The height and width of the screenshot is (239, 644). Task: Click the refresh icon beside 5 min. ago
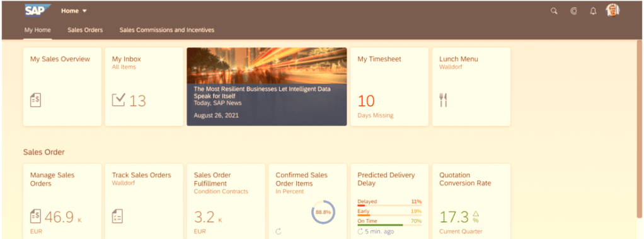[x=360, y=231]
